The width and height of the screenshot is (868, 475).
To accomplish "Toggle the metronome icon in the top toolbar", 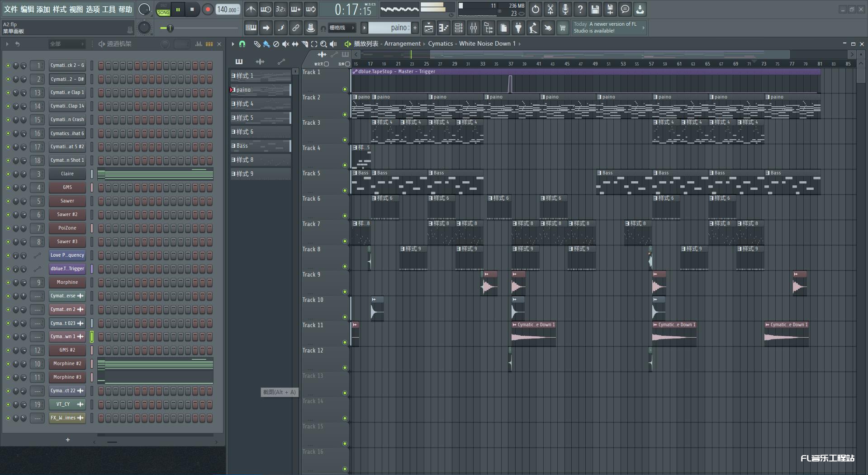I will pyautogui.click(x=251, y=9).
